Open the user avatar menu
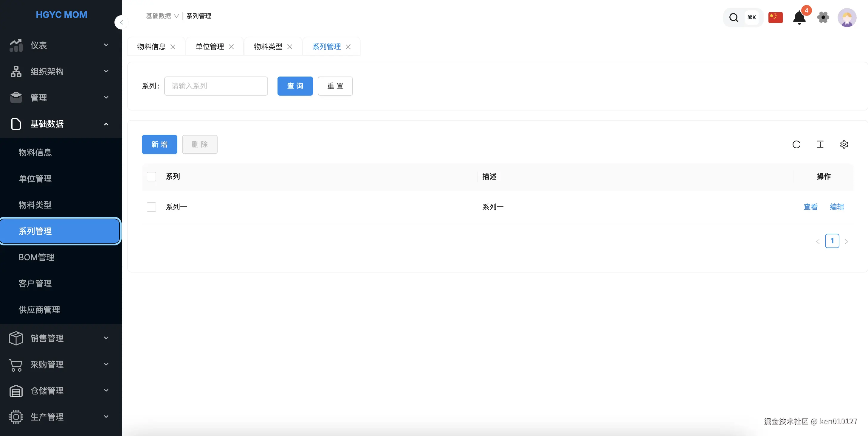 [x=847, y=18]
